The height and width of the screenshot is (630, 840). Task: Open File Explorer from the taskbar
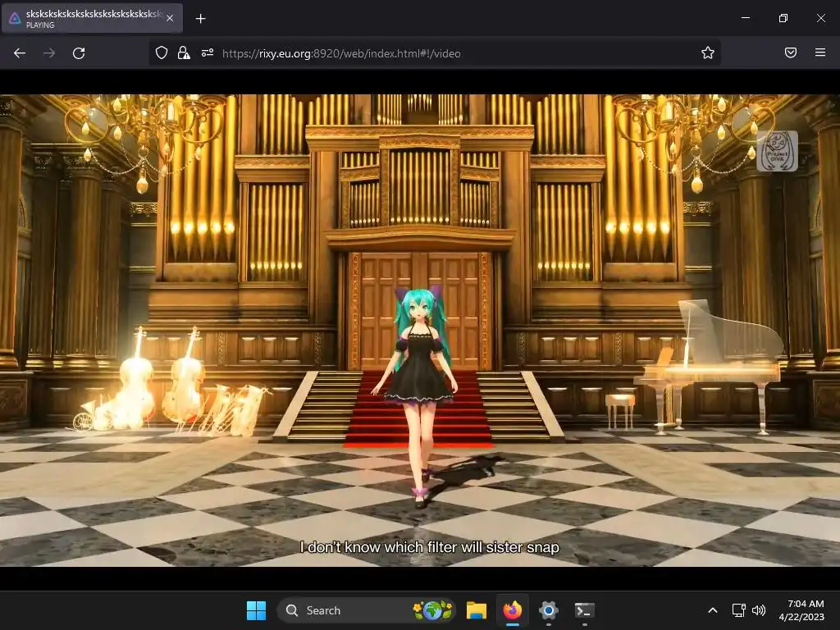pyautogui.click(x=477, y=610)
